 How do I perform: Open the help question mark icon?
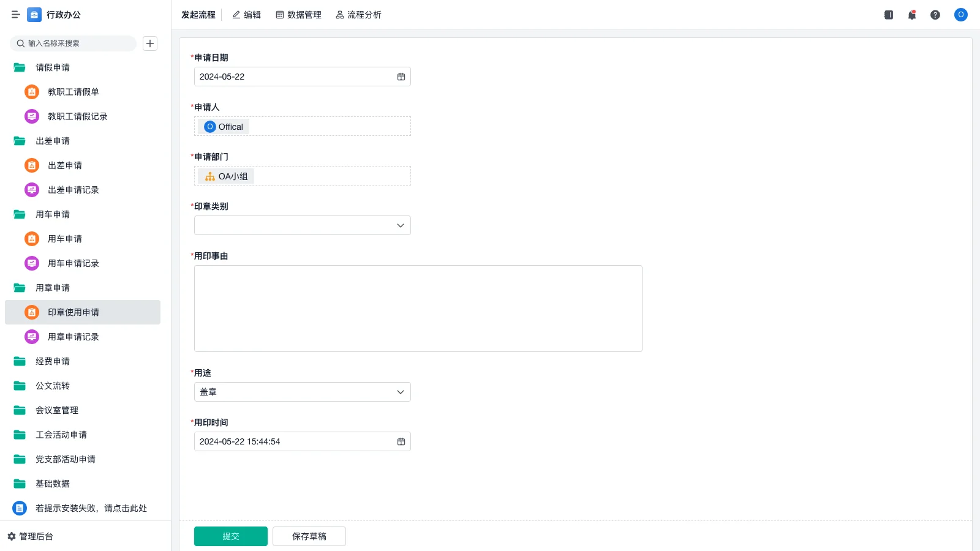(935, 15)
